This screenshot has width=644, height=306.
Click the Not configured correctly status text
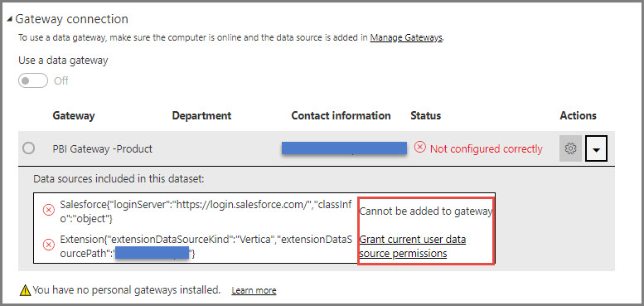tap(487, 148)
